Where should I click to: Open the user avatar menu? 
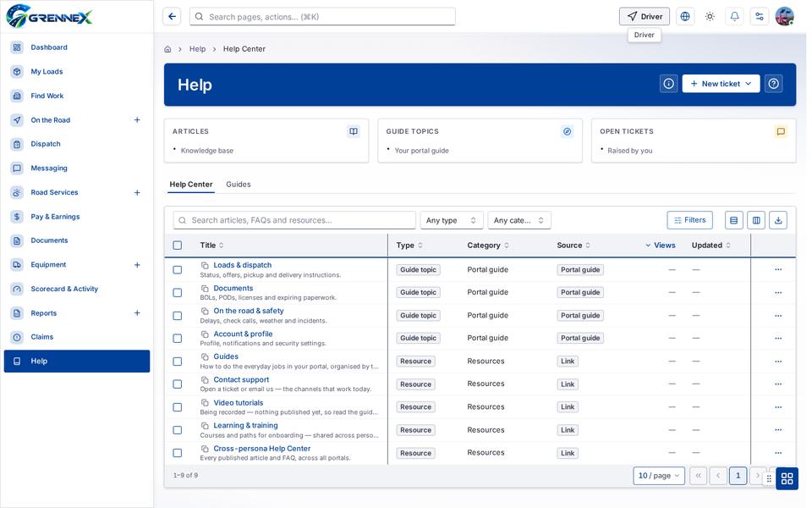pos(785,17)
